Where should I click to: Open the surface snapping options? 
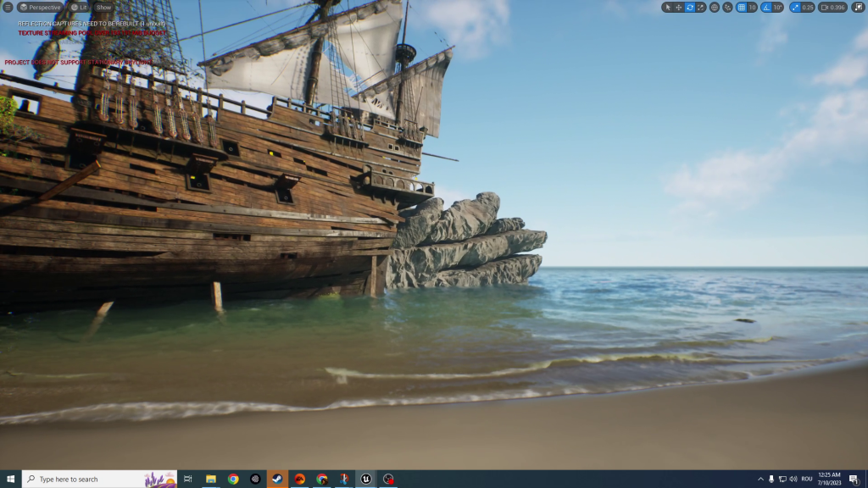(x=728, y=8)
